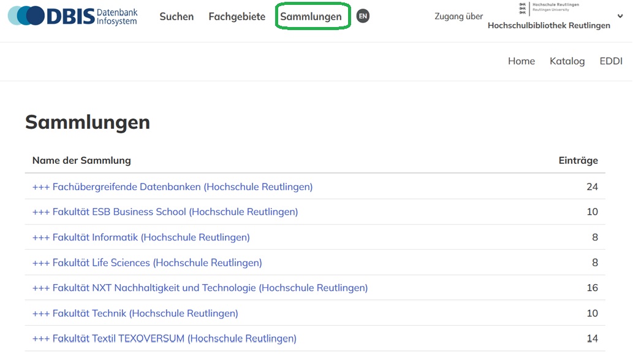Click the Hochschulbibliothek Reutlingen institution name

coord(548,26)
